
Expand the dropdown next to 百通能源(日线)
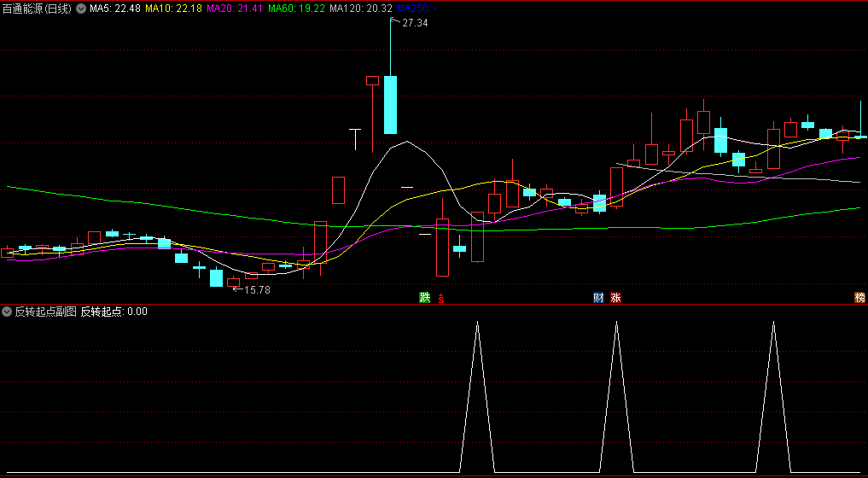point(81,9)
